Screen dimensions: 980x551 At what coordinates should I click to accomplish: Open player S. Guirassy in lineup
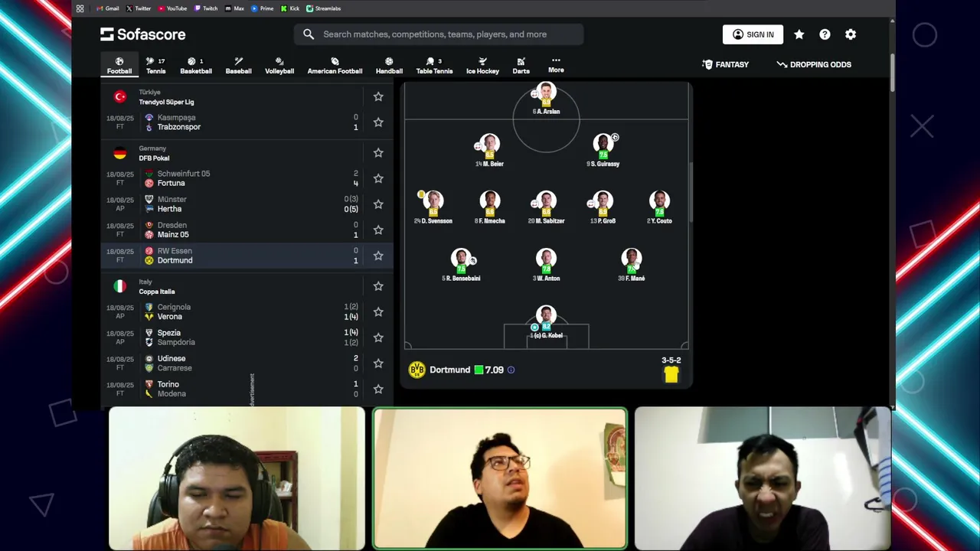603,151
